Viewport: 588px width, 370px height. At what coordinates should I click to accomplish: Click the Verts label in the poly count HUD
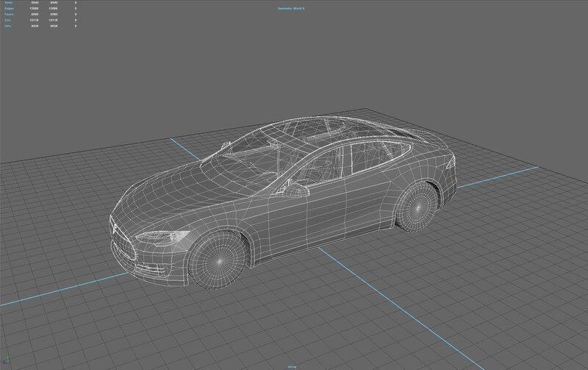(x=8, y=4)
